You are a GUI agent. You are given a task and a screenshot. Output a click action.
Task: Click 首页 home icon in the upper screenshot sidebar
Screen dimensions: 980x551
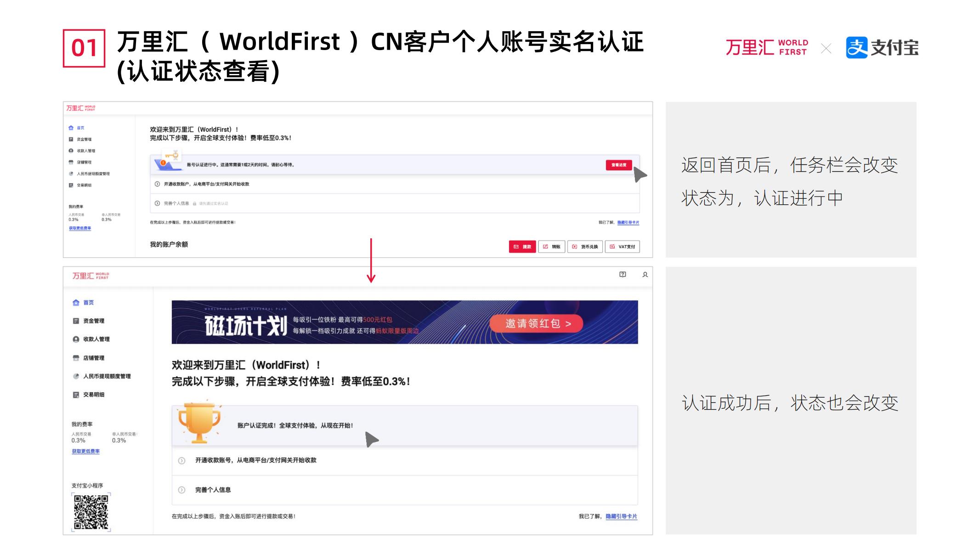(71, 128)
